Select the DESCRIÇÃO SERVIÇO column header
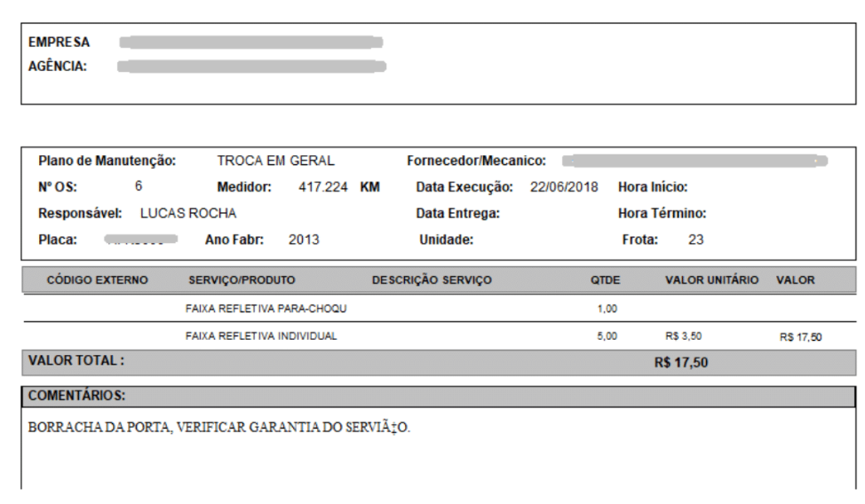The width and height of the screenshot is (865, 504). [431, 280]
